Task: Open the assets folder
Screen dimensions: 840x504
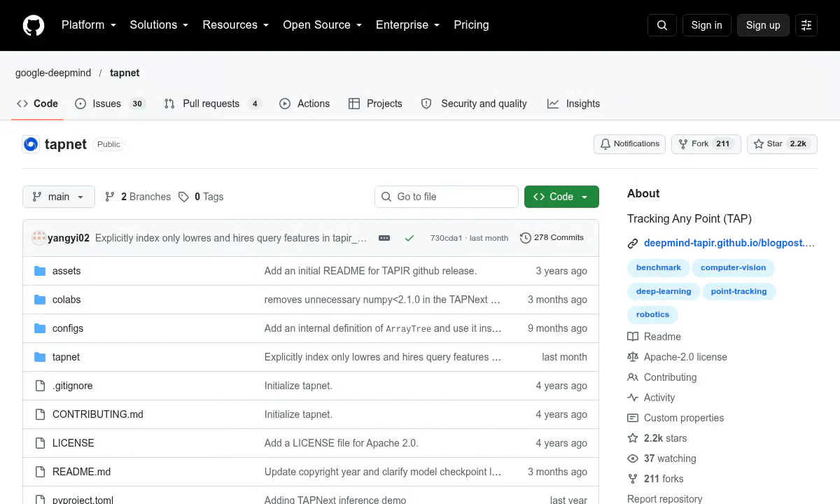Action: [66, 271]
